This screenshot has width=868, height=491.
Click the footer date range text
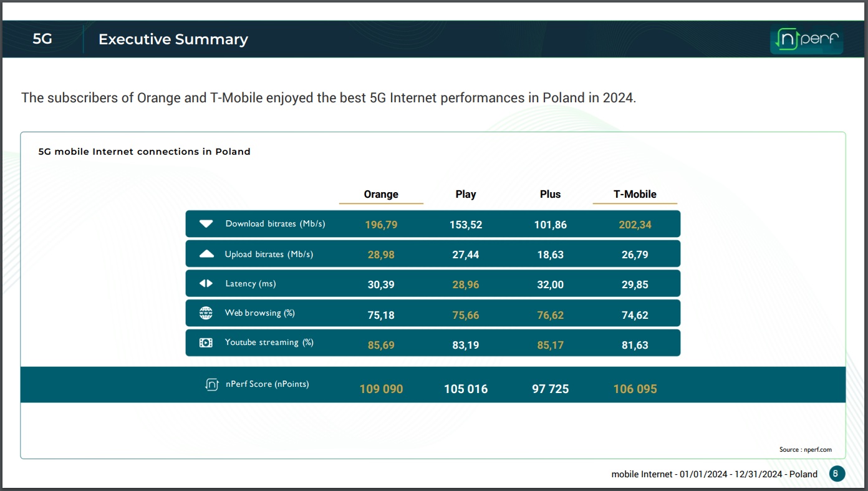point(715,474)
